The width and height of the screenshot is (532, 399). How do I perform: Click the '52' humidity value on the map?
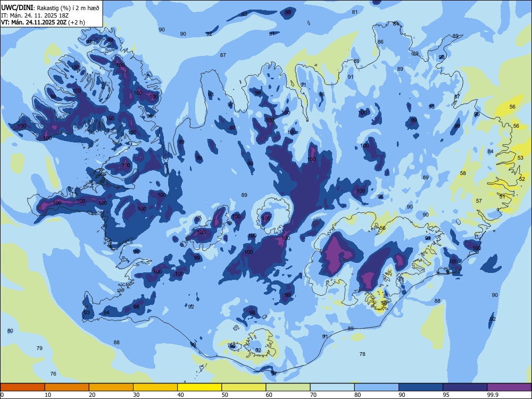522,179
